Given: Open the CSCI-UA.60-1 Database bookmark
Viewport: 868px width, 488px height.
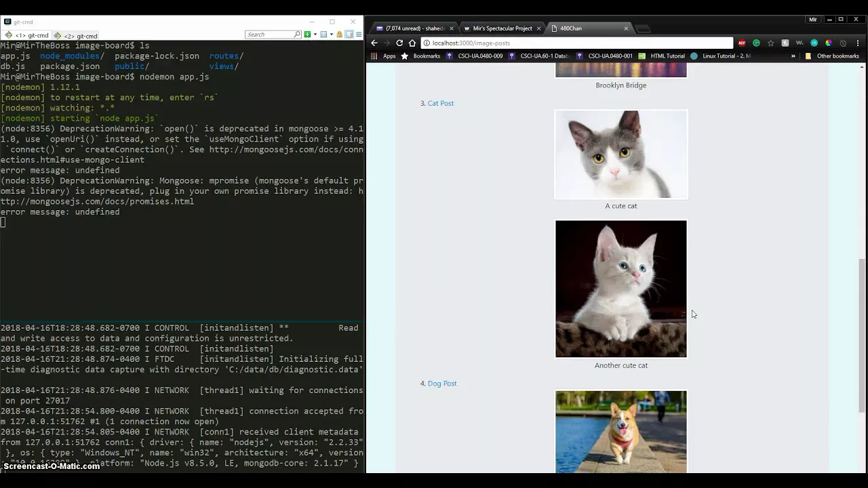Looking at the screenshot, I should click(539, 56).
